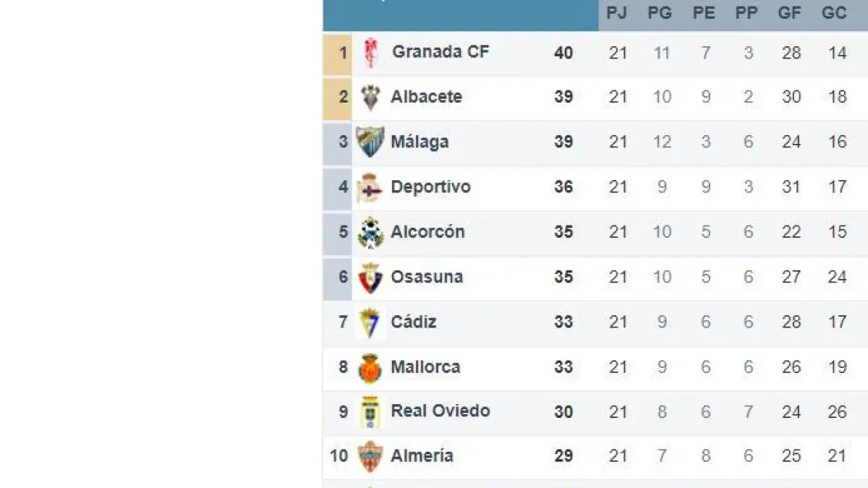This screenshot has height=488, width=868.
Task: Click the Alcorcón club crest
Action: tap(370, 233)
